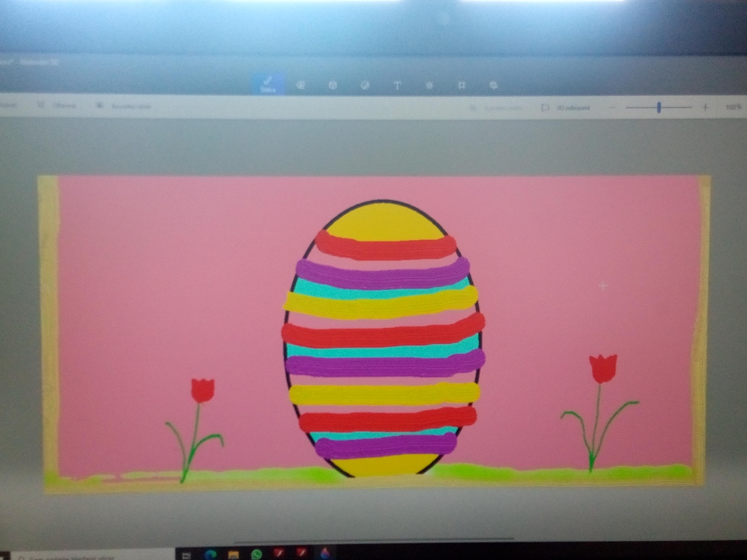Open the Effects panel

point(430,85)
